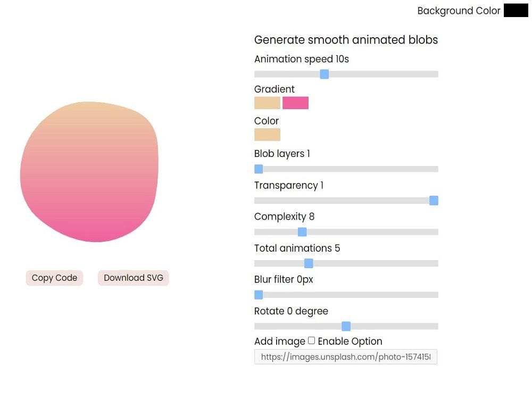
Task: Adjust the Animation speed slider
Action: coord(325,74)
